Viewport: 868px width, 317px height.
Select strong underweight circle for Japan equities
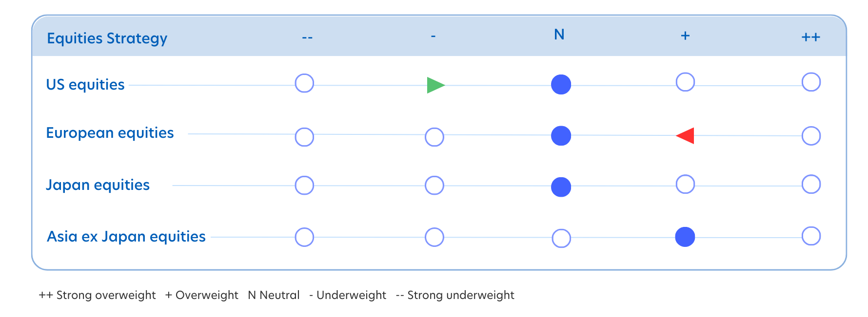click(304, 186)
